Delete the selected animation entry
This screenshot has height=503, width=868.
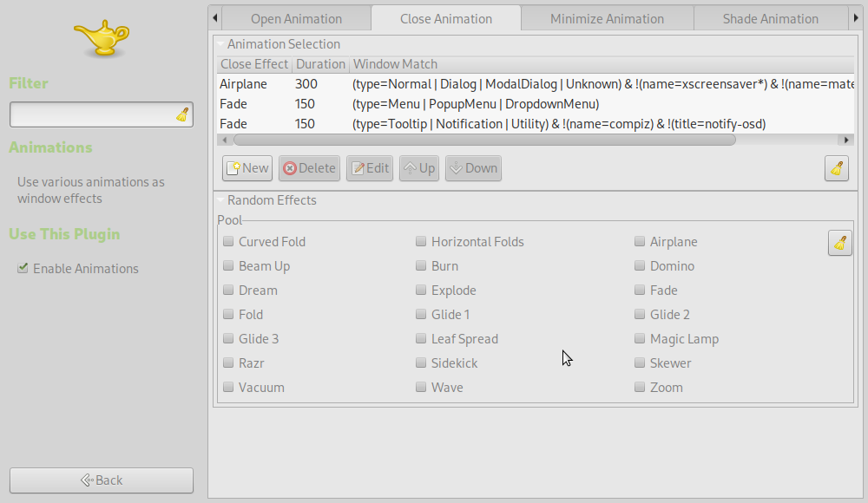309,168
